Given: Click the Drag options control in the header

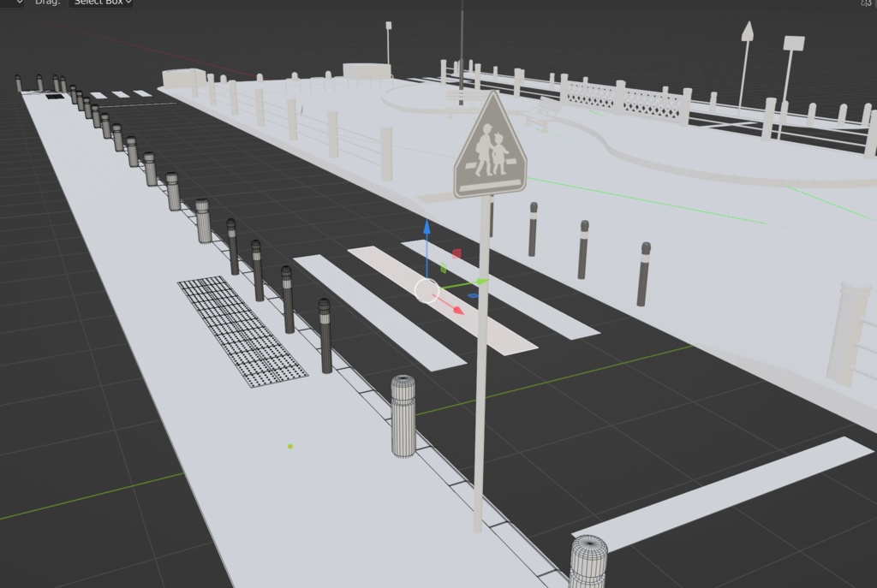Looking at the screenshot, I should pos(47,3).
